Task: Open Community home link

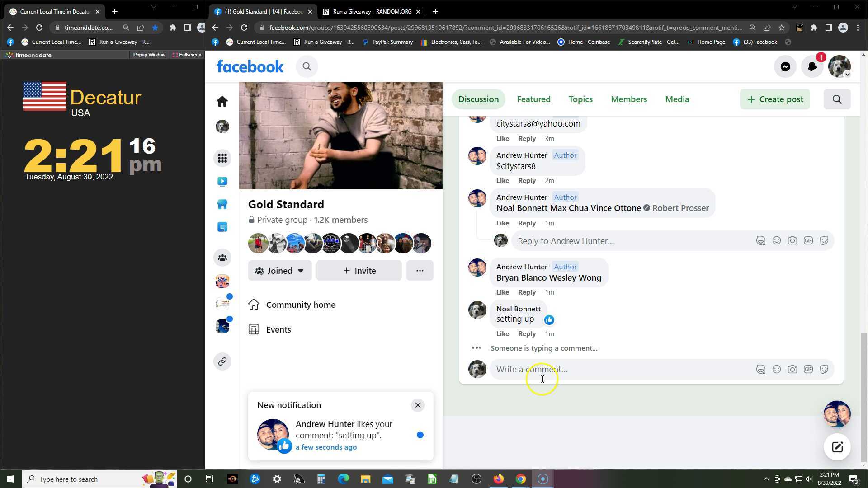Action: [300, 305]
